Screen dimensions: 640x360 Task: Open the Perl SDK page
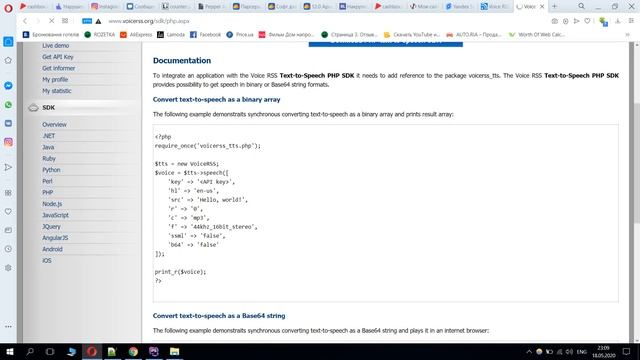(x=47, y=181)
